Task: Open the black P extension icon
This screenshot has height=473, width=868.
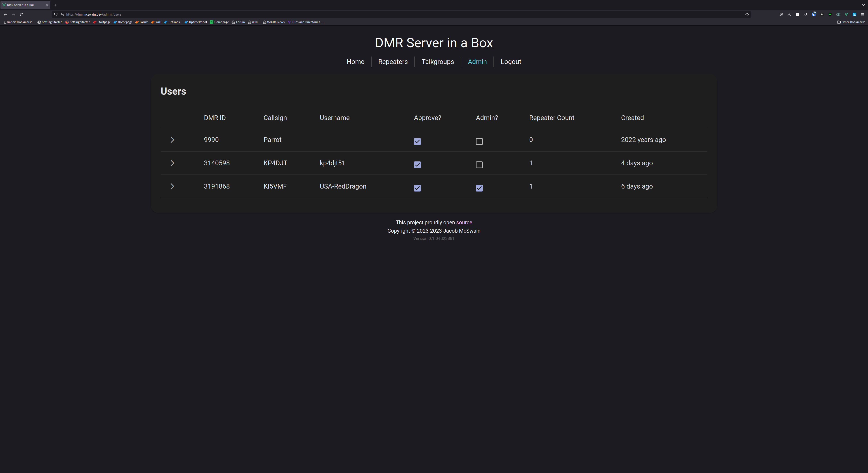Action: click(822, 14)
